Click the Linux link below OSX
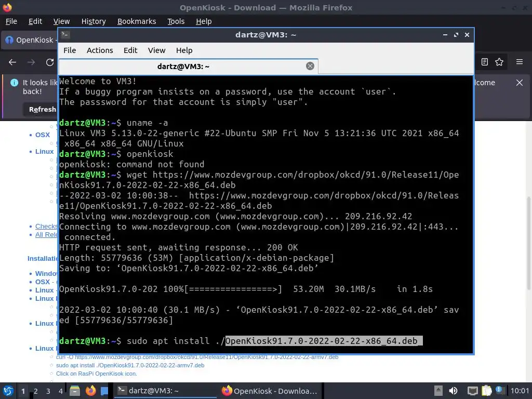532x399 pixels. click(x=45, y=151)
